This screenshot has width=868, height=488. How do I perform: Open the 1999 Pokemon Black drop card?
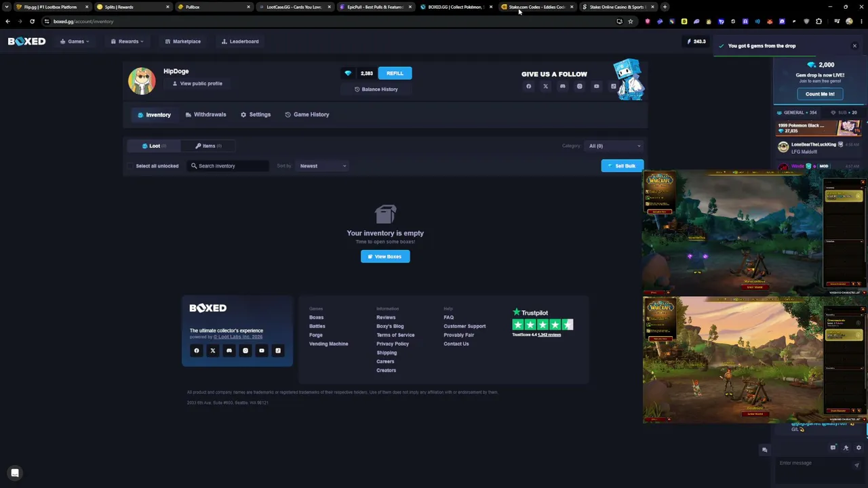tap(818, 128)
